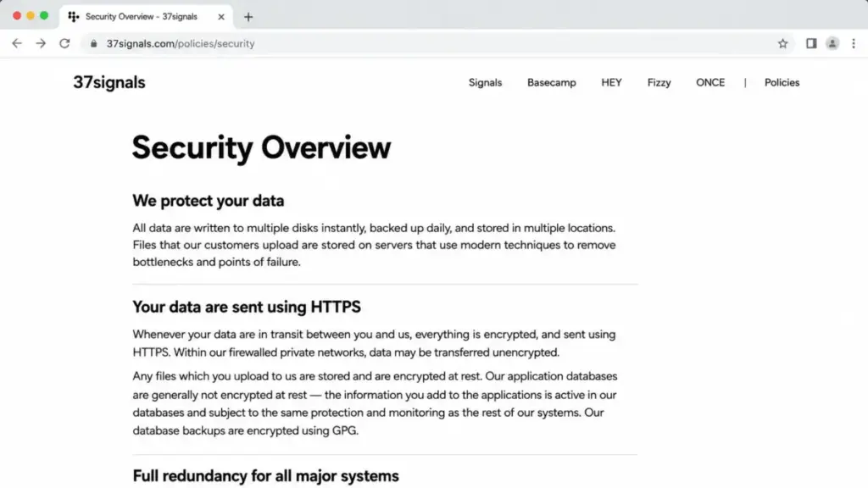Viewport: 868px width, 488px height.
Task: Open the Policies nav link
Action: [782, 82]
